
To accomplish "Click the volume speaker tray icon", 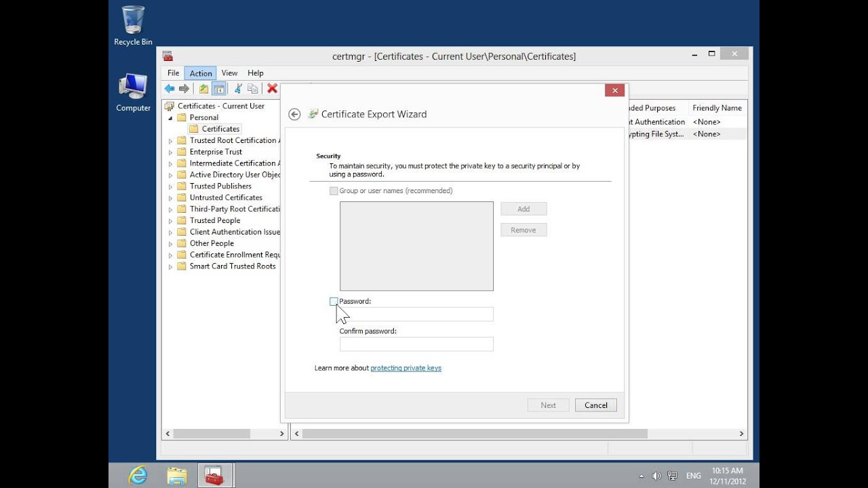I will 656,476.
